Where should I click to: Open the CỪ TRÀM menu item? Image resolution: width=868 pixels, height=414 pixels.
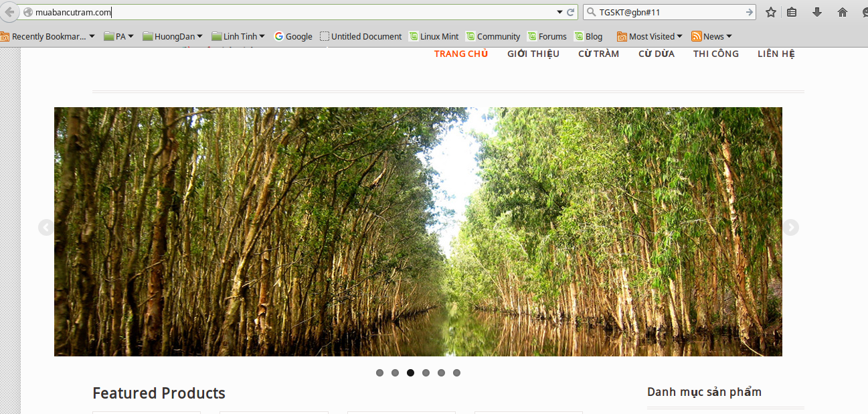(599, 54)
